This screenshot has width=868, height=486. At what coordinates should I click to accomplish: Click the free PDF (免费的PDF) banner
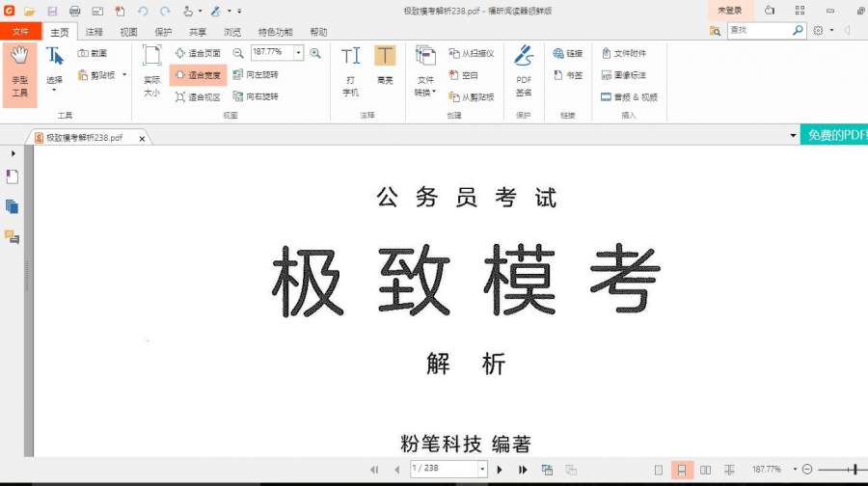pyautogui.click(x=834, y=135)
